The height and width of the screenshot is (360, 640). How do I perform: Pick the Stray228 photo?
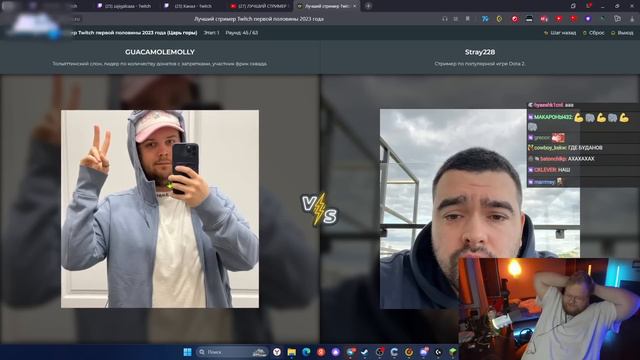pyautogui.click(x=480, y=209)
